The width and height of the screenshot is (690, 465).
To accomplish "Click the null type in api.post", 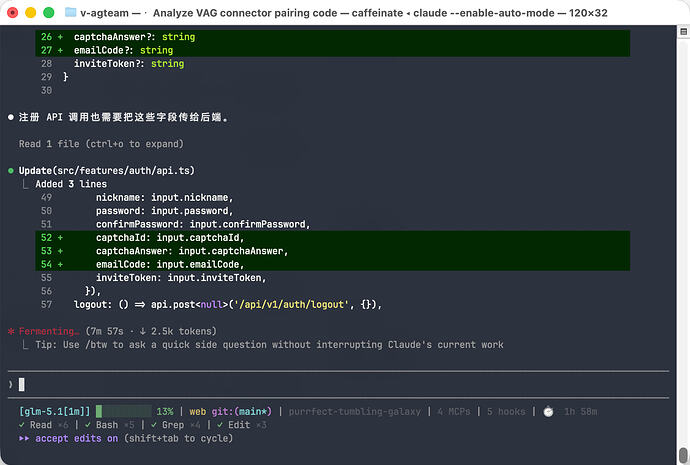I will point(211,304).
